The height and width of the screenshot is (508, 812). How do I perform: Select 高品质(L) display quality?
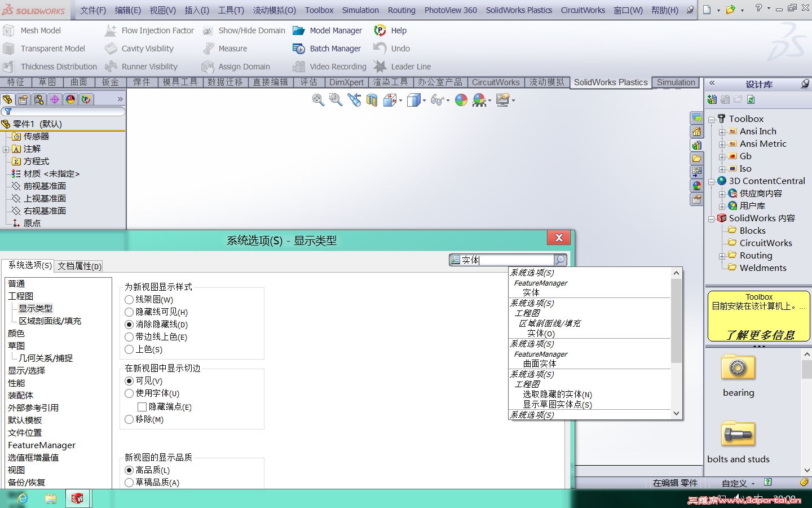129,470
